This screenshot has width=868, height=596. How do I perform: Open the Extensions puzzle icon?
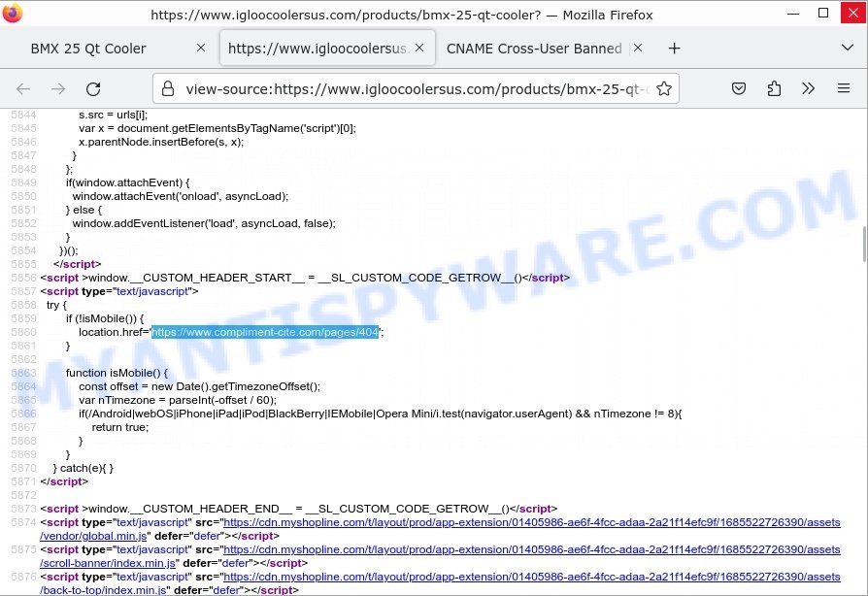point(774,88)
